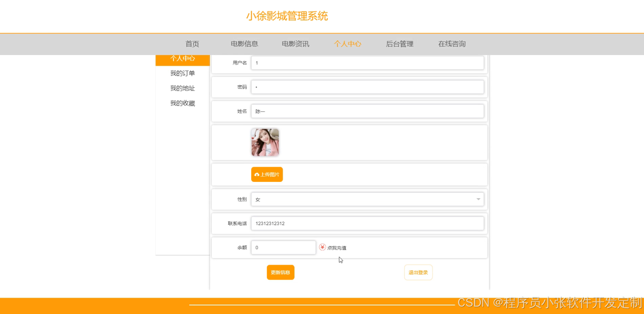Click the 用户名 field label
644x314 pixels.
(x=240, y=63)
